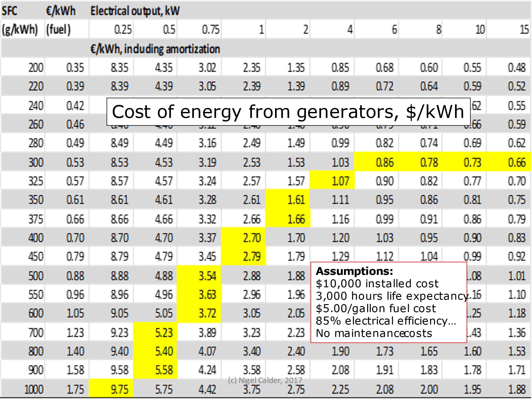
Task: Click the SFC column header
Action: tap(10, 11)
